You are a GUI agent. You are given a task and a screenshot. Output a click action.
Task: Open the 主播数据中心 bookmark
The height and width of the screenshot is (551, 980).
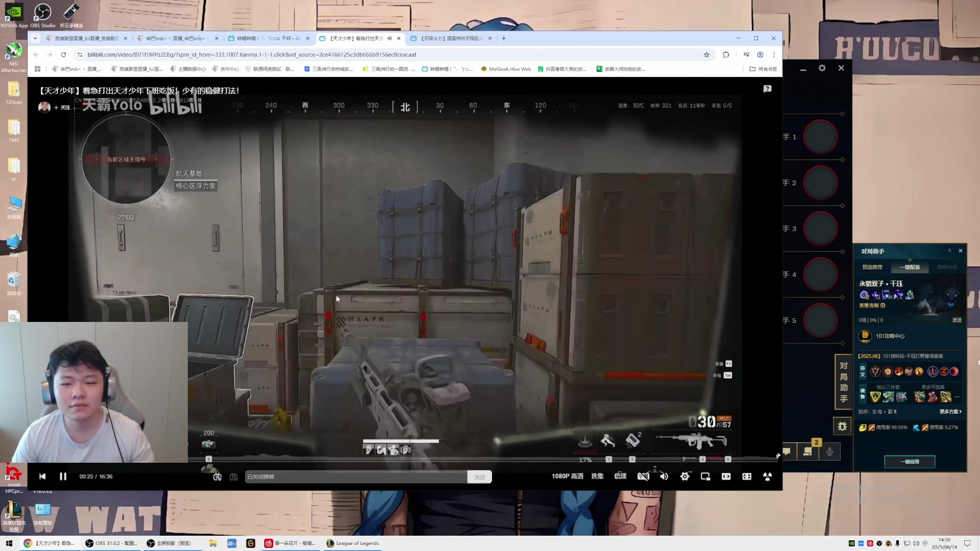pyautogui.click(x=188, y=69)
